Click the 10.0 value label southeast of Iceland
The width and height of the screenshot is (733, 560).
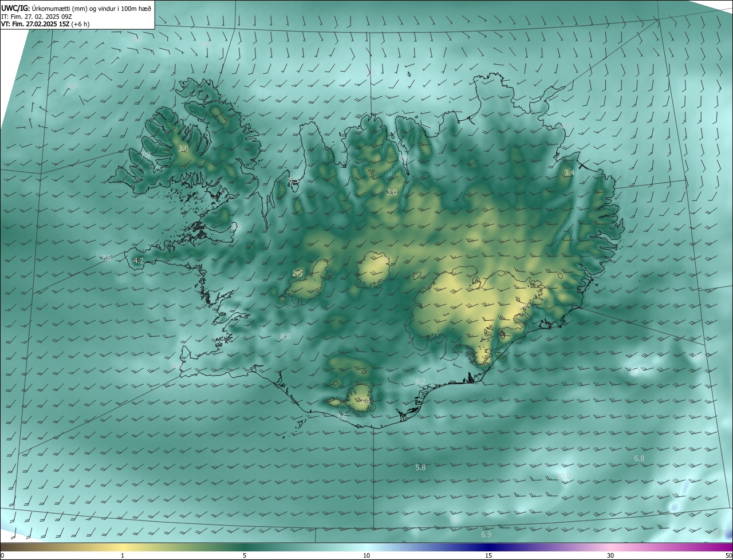[563, 476]
